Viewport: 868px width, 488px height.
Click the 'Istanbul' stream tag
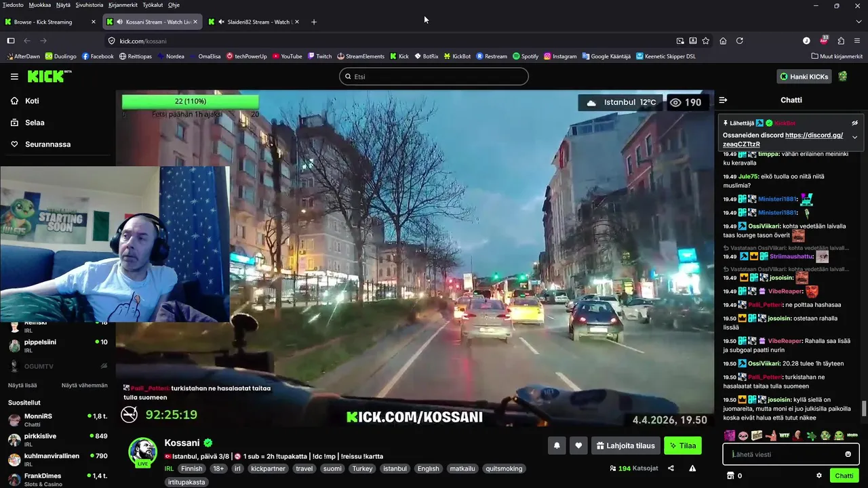[395, 468]
